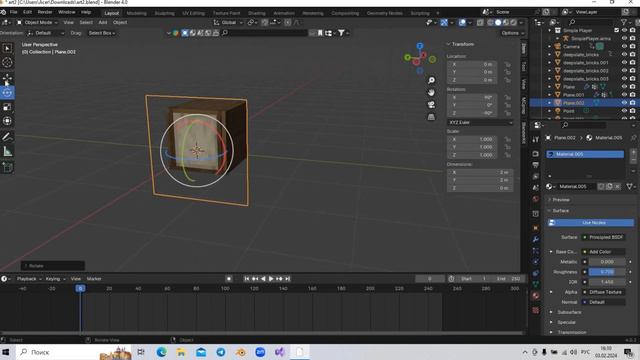The height and width of the screenshot is (360, 640).
Task: Click the Principled BSDF surface shader button
Action: (x=603, y=237)
